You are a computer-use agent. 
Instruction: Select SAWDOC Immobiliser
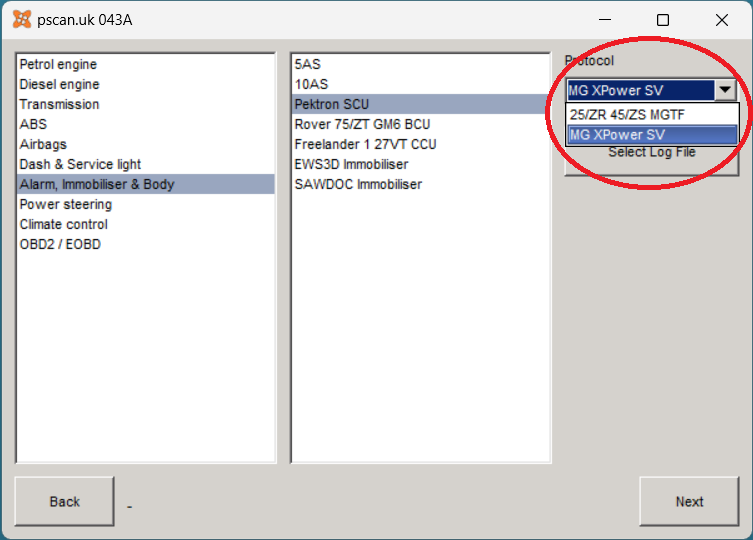pos(420,184)
